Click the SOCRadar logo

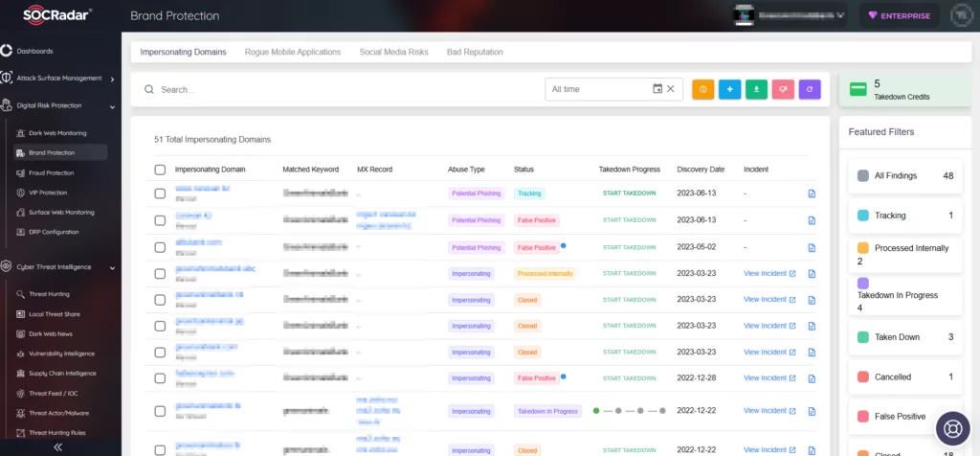point(57,15)
